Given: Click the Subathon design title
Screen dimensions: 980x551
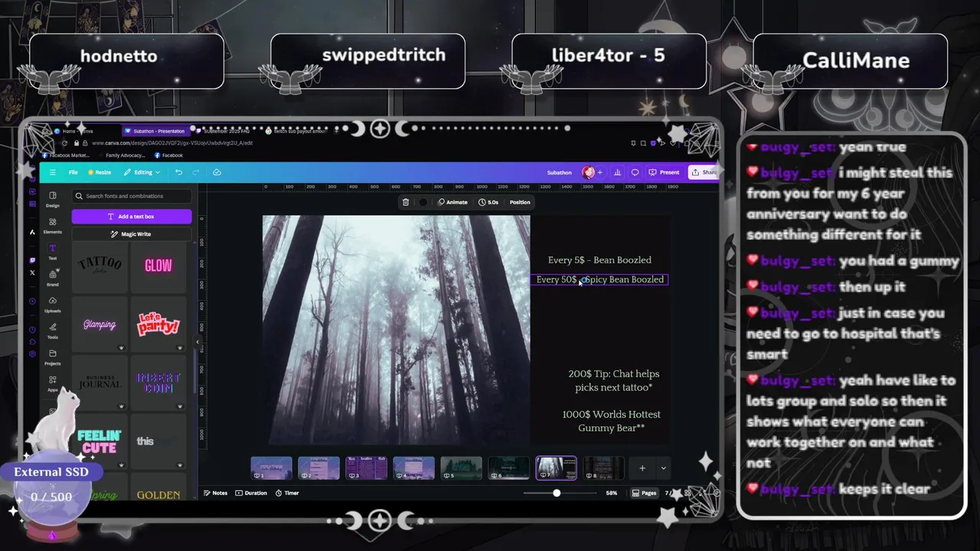Looking at the screenshot, I should click(559, 172).
